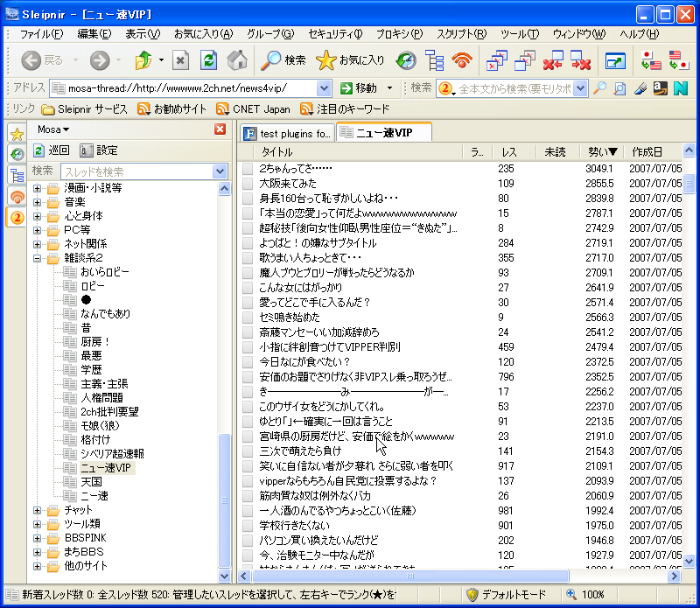Click the board tree vertical scrollbar thumb
700x608 pixels.
(x=225, y=500)
